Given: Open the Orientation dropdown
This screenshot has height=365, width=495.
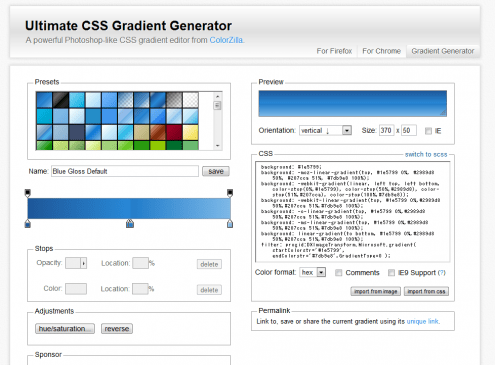Looking at the screenshot, I should (x=325, y=130).
